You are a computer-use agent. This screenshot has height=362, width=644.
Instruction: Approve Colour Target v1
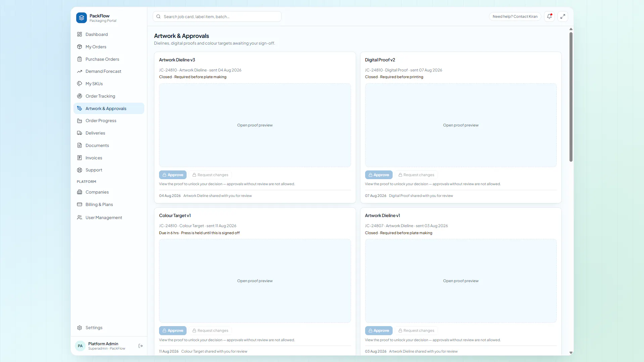[173, 330]
